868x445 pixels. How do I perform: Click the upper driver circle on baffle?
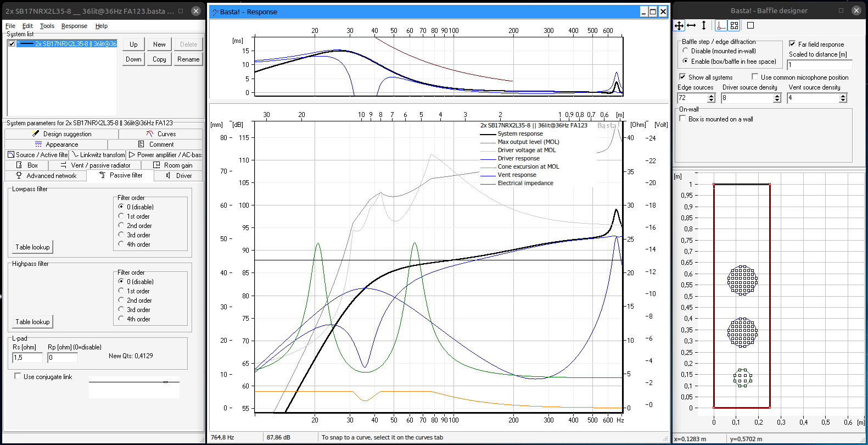pyautogui.click(x=742, y=280)
